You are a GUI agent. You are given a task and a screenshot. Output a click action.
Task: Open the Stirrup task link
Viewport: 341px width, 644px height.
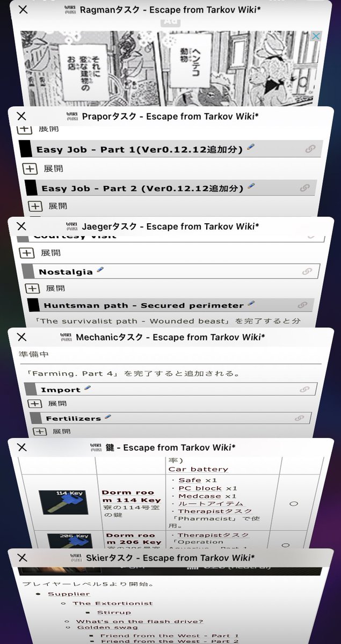coord(114,612)
